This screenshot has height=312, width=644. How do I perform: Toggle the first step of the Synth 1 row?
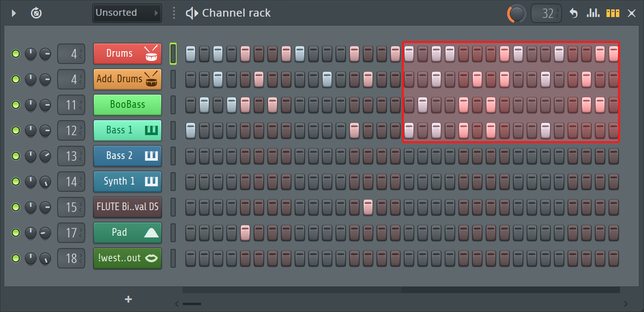(x=191, y=182)
